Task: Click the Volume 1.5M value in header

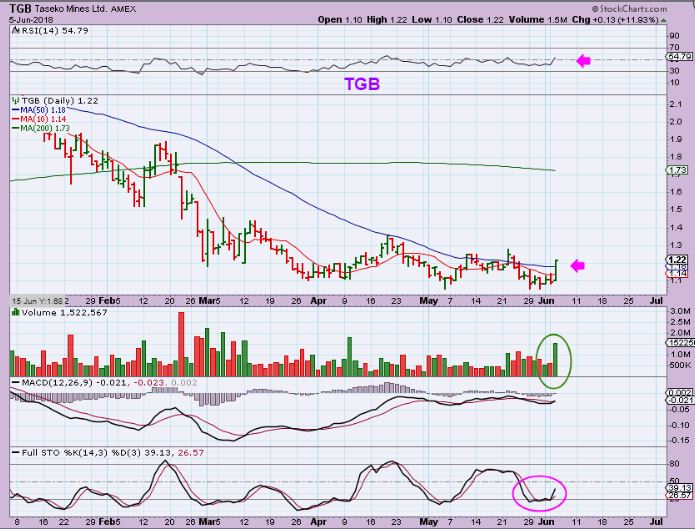Action: (x=538, y=20)
